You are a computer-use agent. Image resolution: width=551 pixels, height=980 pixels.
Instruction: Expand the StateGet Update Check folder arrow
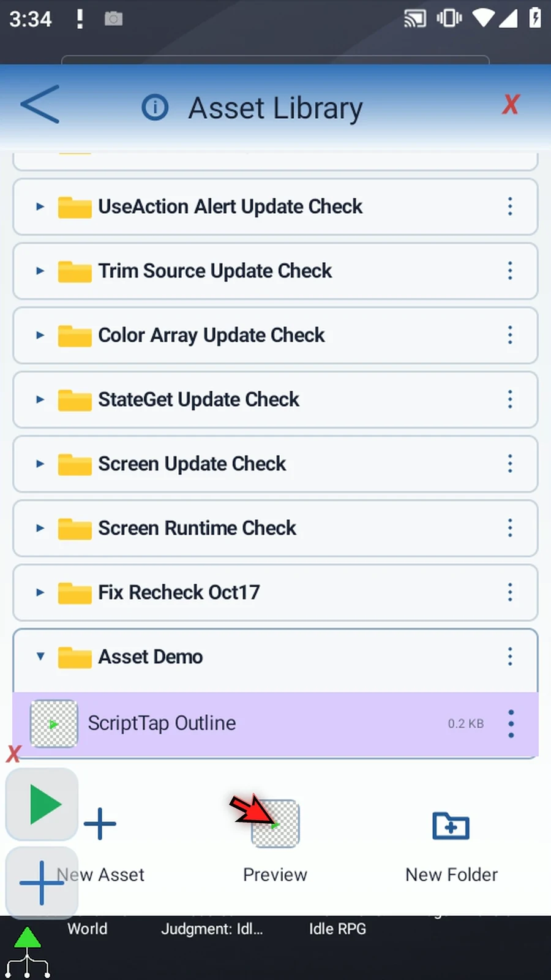coord(40,399)
